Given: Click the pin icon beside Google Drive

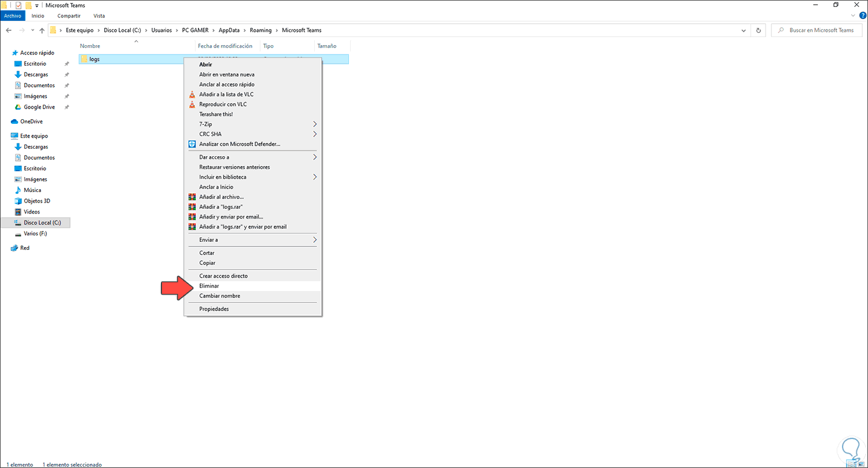Looking at the screenshot, I should (67, 107).
